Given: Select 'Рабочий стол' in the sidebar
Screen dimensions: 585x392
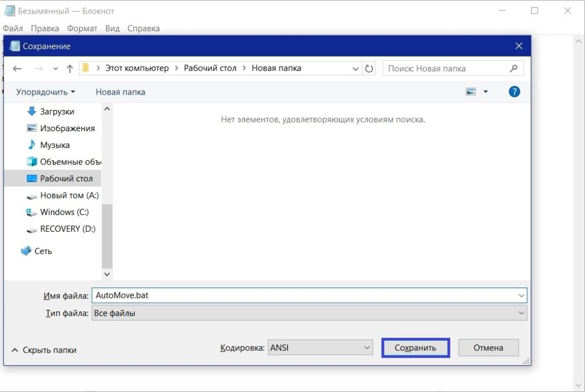Looking at the screenshot, I should 66,179.
